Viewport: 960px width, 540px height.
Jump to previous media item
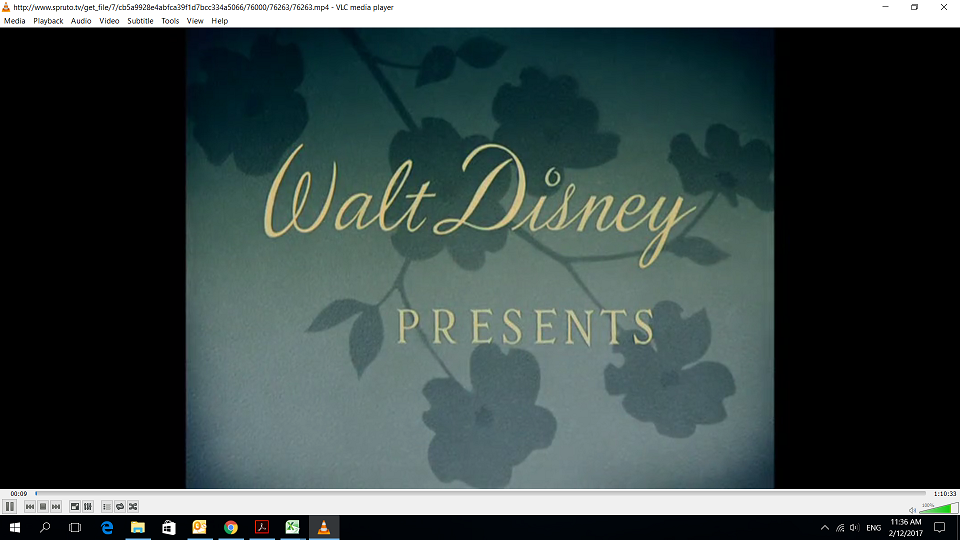click(x=29, y=506)
